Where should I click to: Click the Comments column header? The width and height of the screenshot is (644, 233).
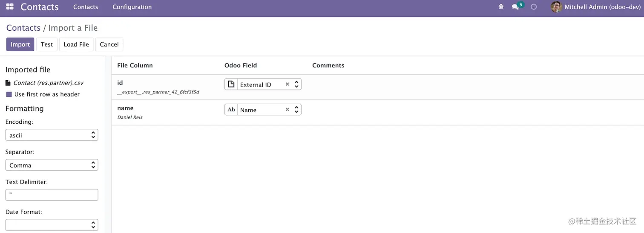[x=328, y=65]
